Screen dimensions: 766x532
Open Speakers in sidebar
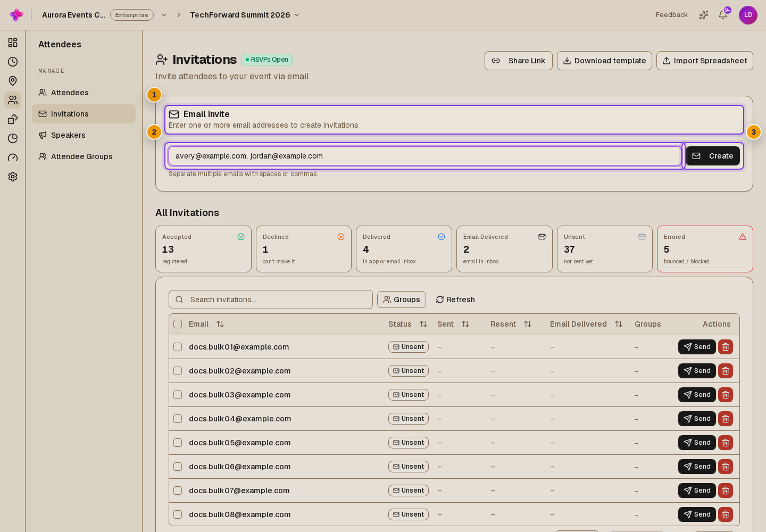(84, 135)
